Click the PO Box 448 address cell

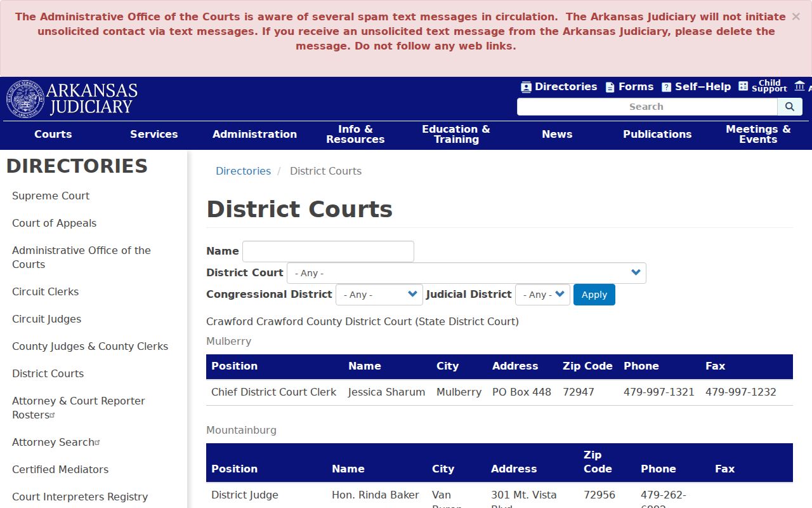pyautogui.click(x=521, y=392)
